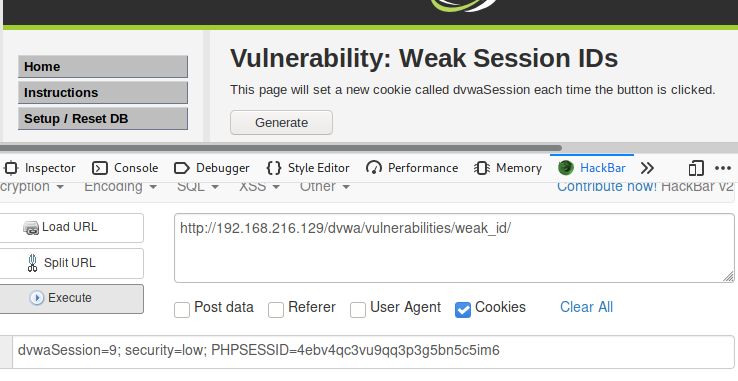Uncheck the Cookies checkbox
The width and height of the screenshot is (738, 381).
coord(463,309)
